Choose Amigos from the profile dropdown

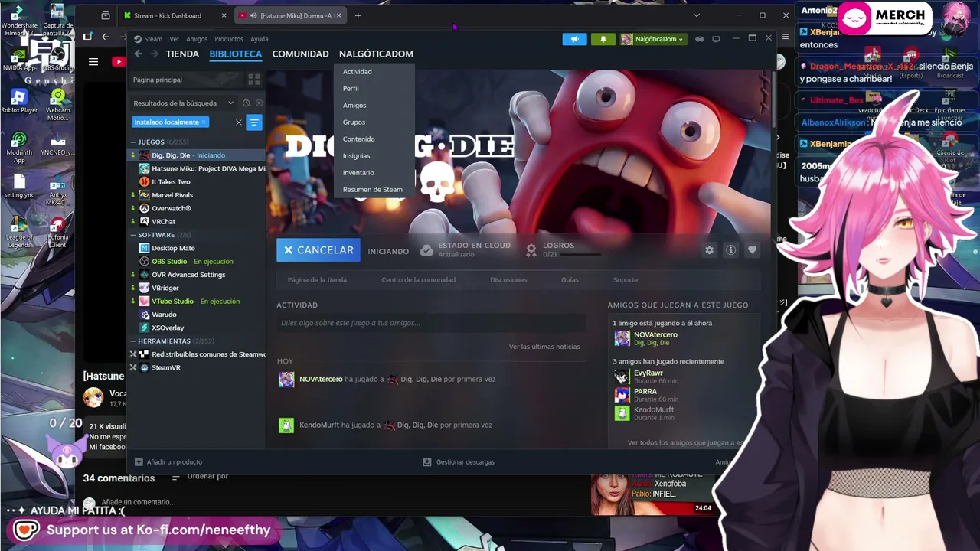coord(354,106)
